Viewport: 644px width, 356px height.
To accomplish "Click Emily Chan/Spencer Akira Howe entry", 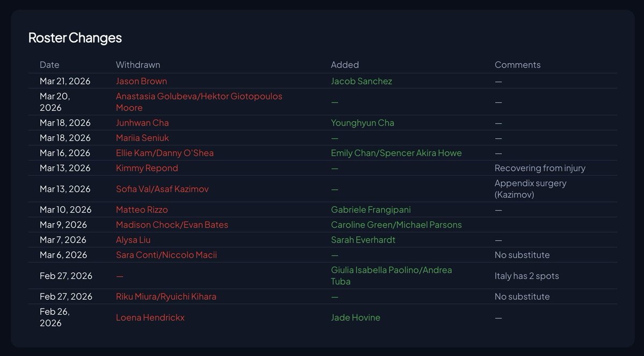I will pos(396,153).
